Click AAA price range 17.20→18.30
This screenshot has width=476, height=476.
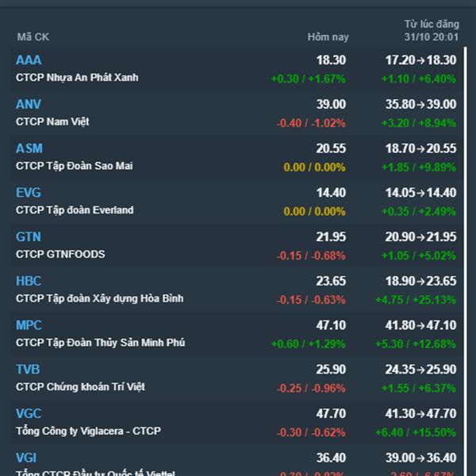point(420,60)
